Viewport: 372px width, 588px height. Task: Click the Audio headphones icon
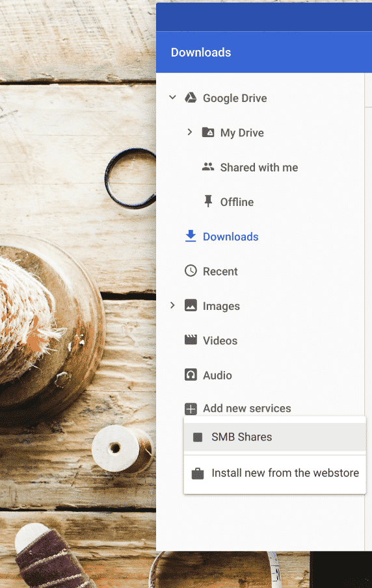click(x=191, y=375)
